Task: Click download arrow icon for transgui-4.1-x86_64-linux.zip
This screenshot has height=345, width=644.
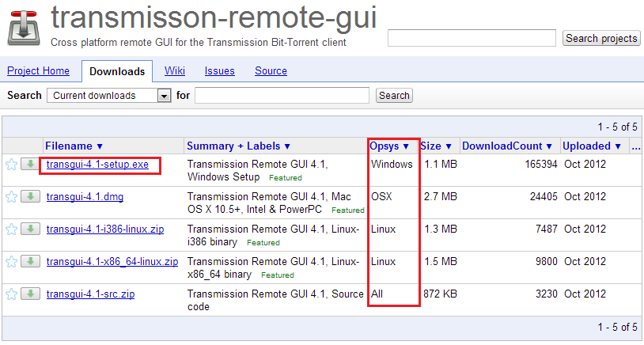Action: (30, 261)
